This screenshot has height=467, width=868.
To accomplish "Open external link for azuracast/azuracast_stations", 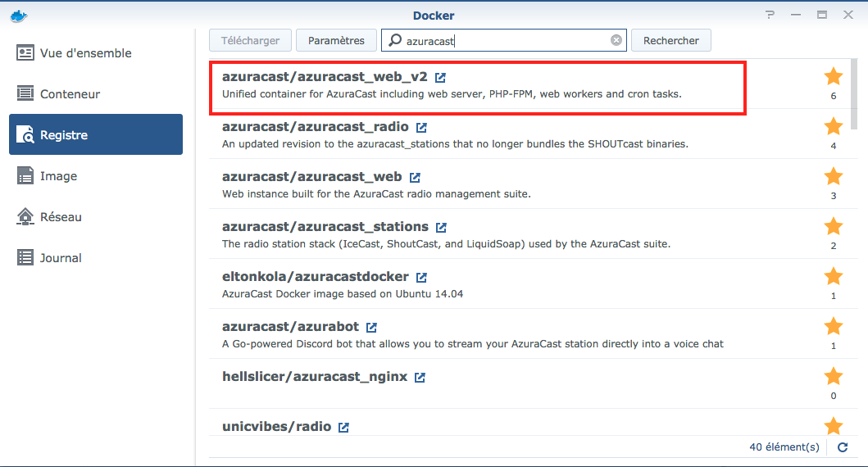I will click(x=441, y=227).
